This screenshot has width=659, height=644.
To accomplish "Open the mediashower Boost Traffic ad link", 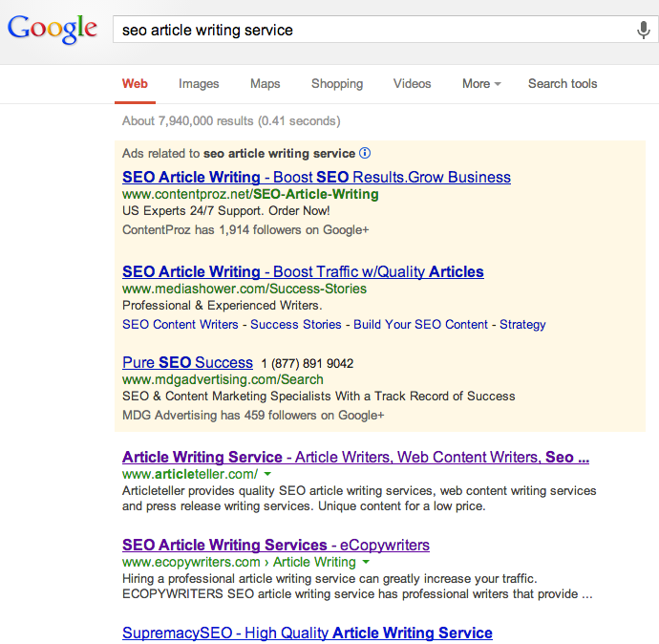I will tap(303, 271).
